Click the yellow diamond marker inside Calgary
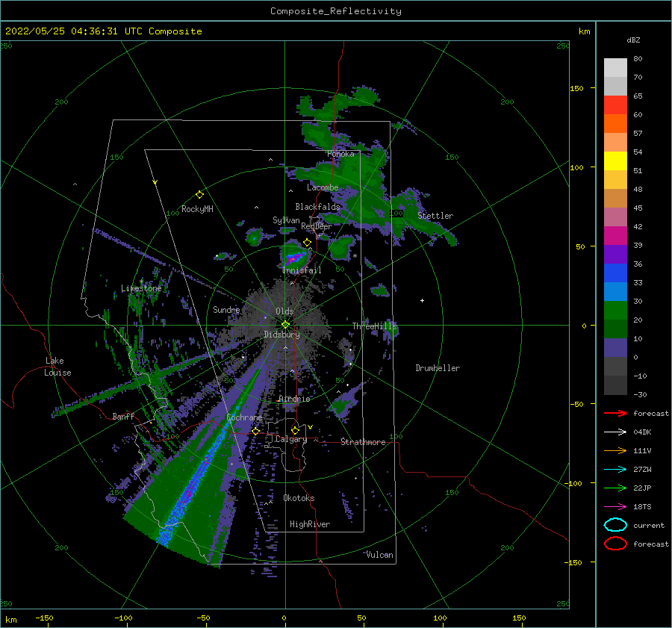Screen dimensions: 672x628 pos(295,430)
